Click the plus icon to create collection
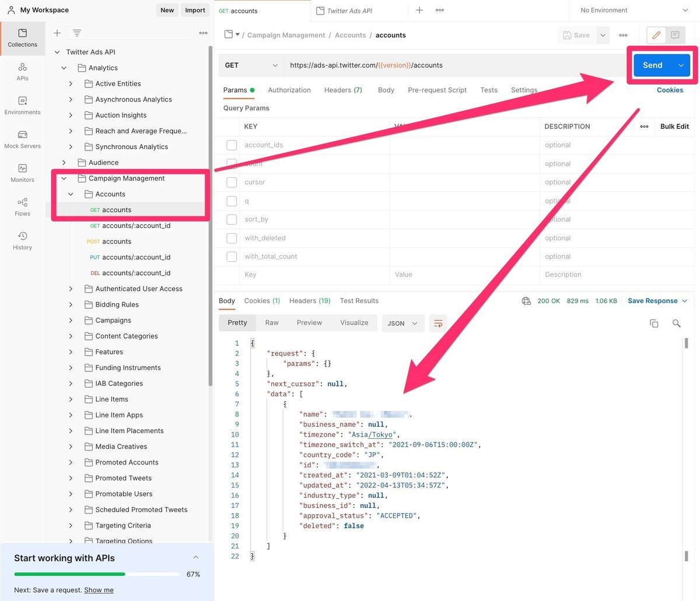 click(x=57, y=33)
